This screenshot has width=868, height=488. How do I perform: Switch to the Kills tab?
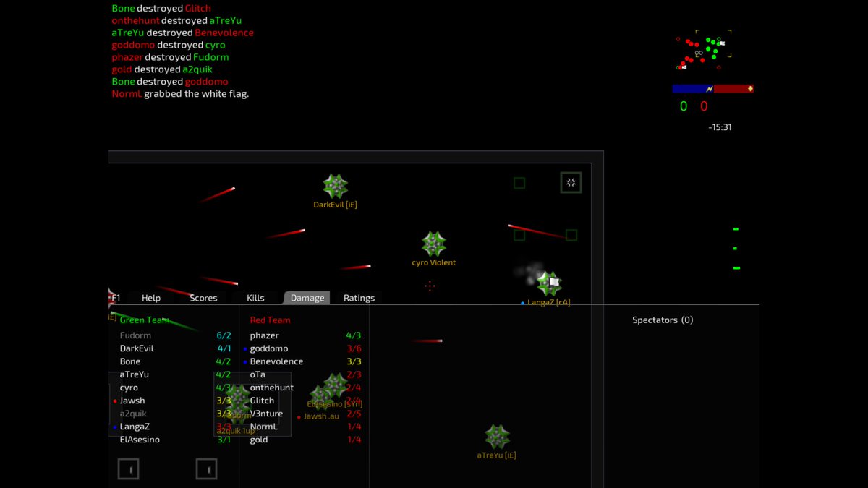tap(255, 298)
